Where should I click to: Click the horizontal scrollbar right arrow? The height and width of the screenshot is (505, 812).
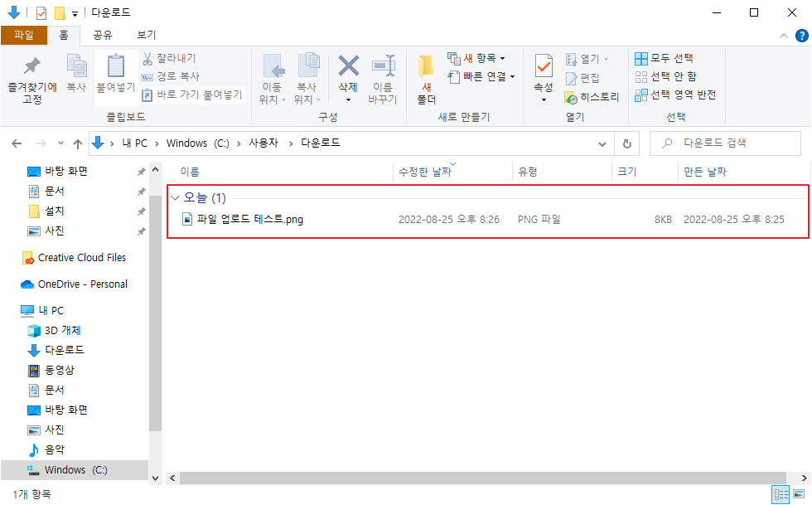click(804, 478)
